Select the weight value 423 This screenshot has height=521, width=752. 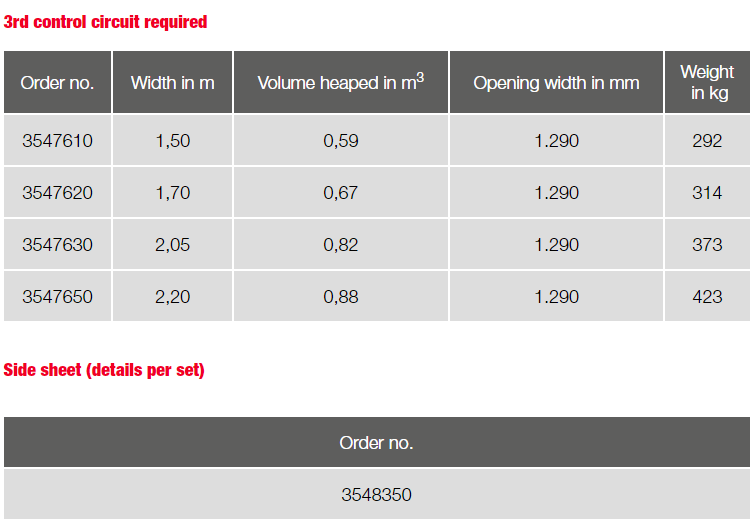pyautogui.click(x=707, y=296)
